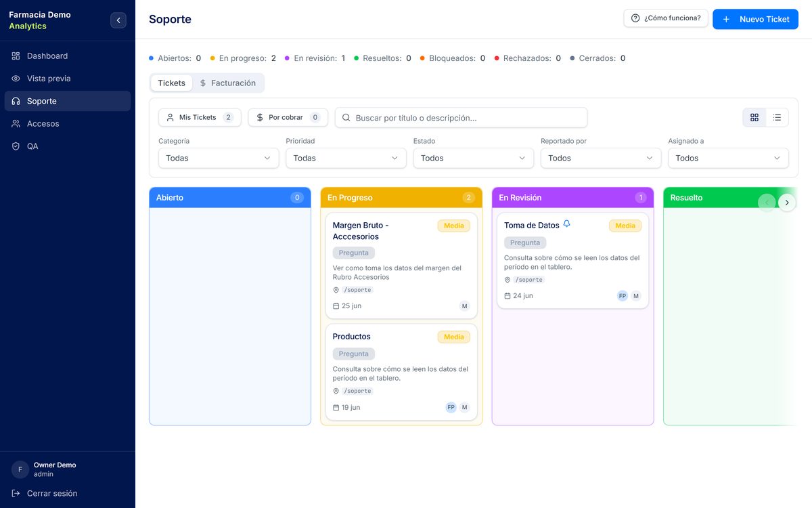Viewport: 812px width, 508px height.
Task: Click the /soporte path on Toma de Datos
Action: point(529,280)
